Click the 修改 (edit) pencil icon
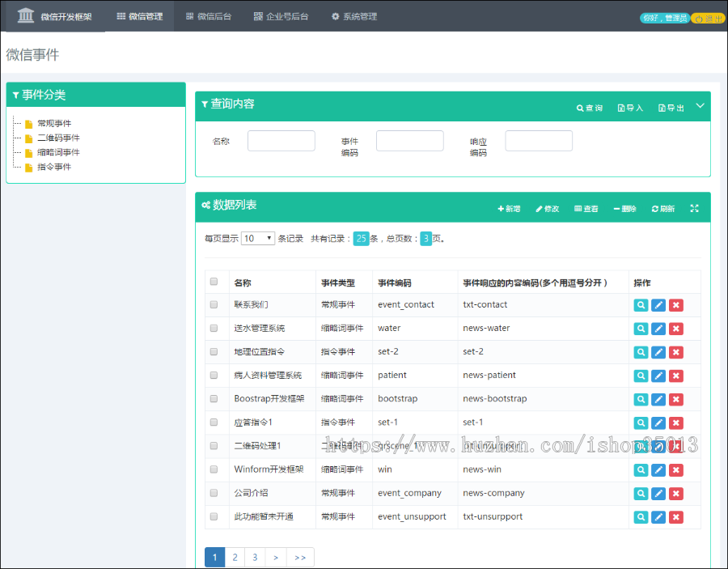Viewport: 728px width, 569px height. click(548, 209)
